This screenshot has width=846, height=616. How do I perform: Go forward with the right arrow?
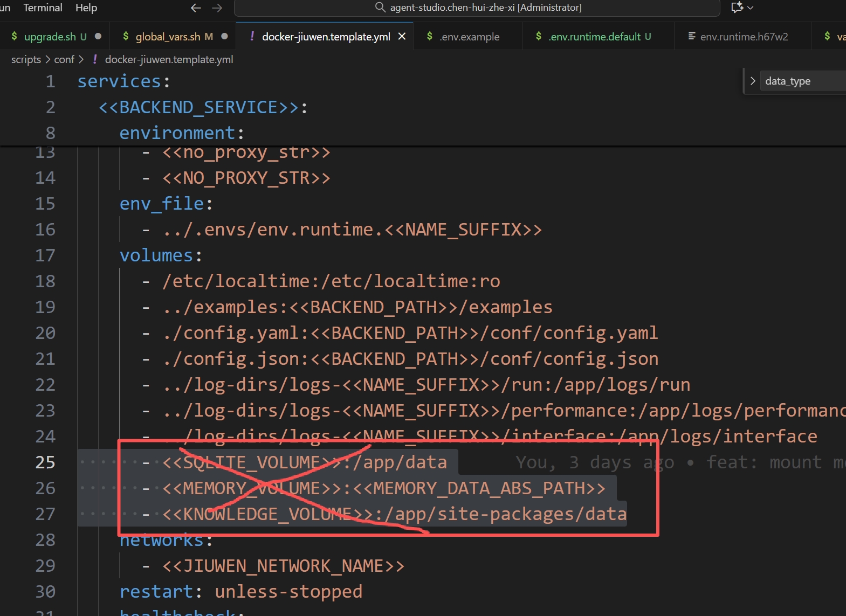tap(217, 8)
